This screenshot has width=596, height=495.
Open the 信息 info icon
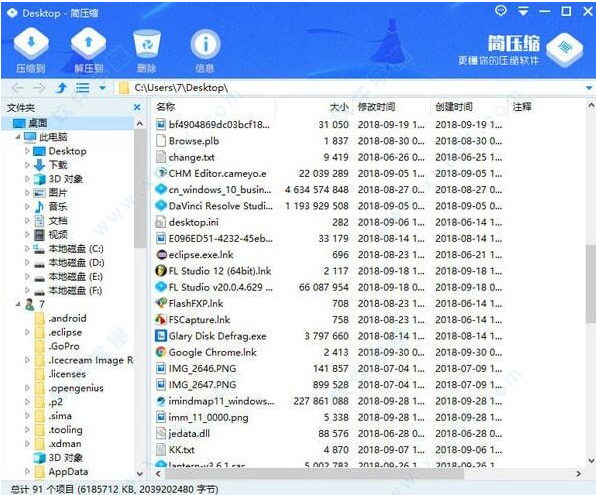click(205, 44)
